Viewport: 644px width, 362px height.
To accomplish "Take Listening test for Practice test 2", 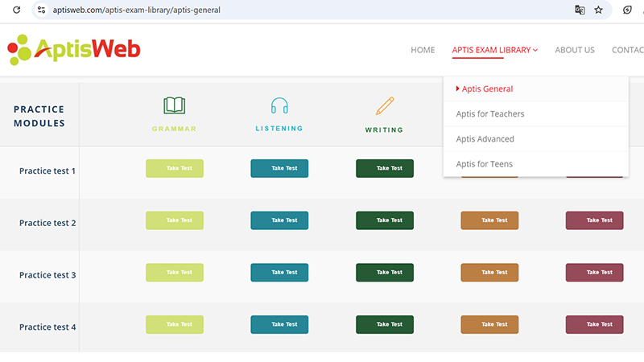I will [279, 220].
